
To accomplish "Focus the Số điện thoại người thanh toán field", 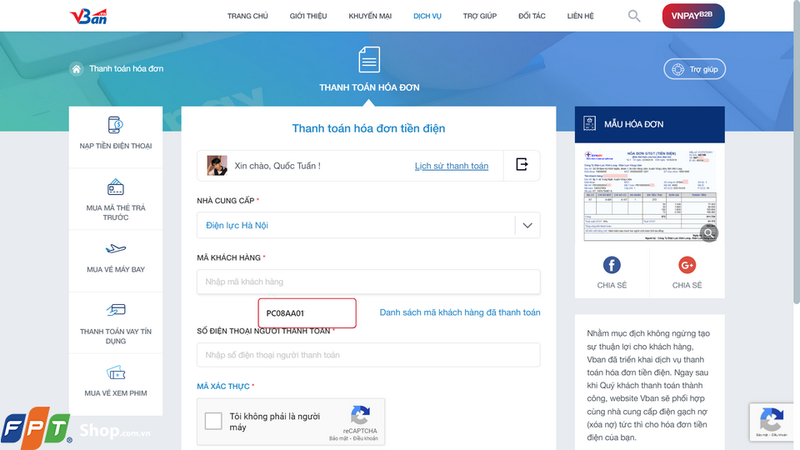I will [368, 355].
